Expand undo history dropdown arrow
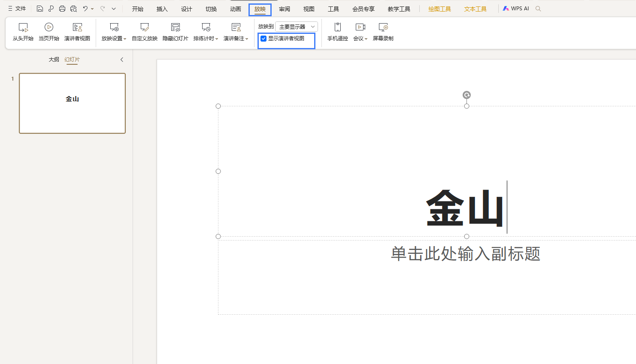This screenshot has height=364, width=636. (x=92, y=9)
